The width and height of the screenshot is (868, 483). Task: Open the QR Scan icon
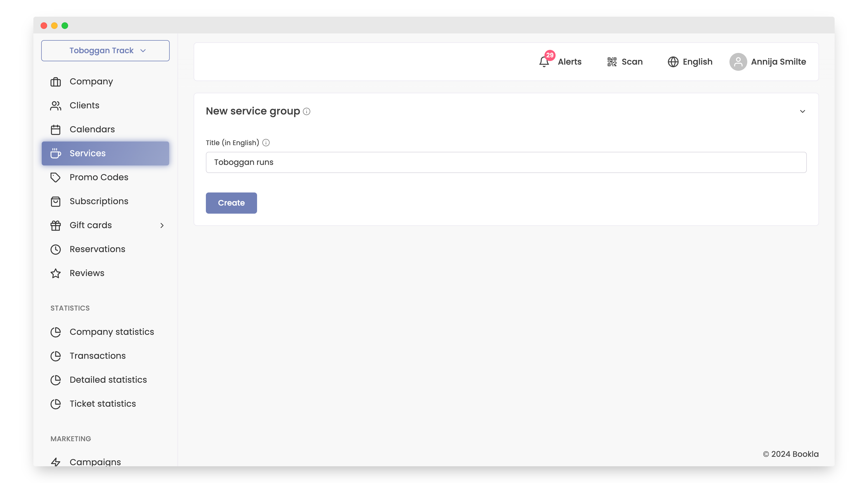(x=611, y=62)
